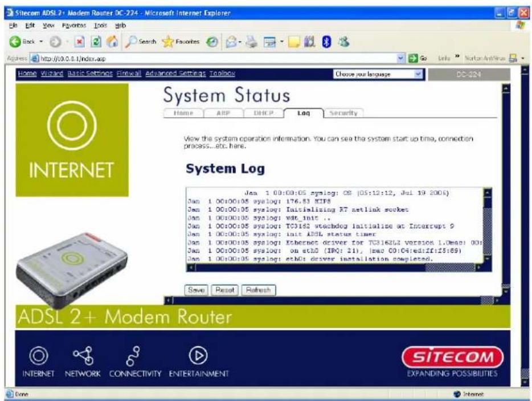This screenshot has height=401, width=532.
Task: Click the INTERNET circle icon in footer
Action: click(38, 355)
